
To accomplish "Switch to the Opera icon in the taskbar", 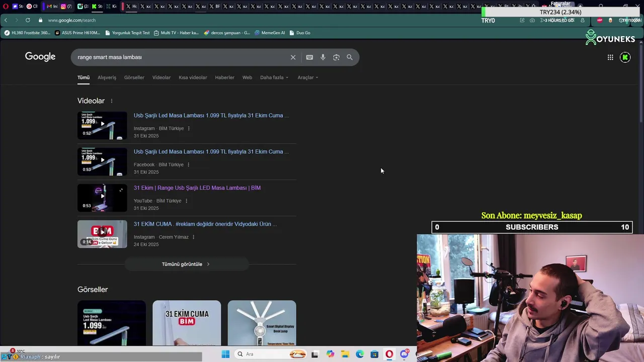I will 389,354.
